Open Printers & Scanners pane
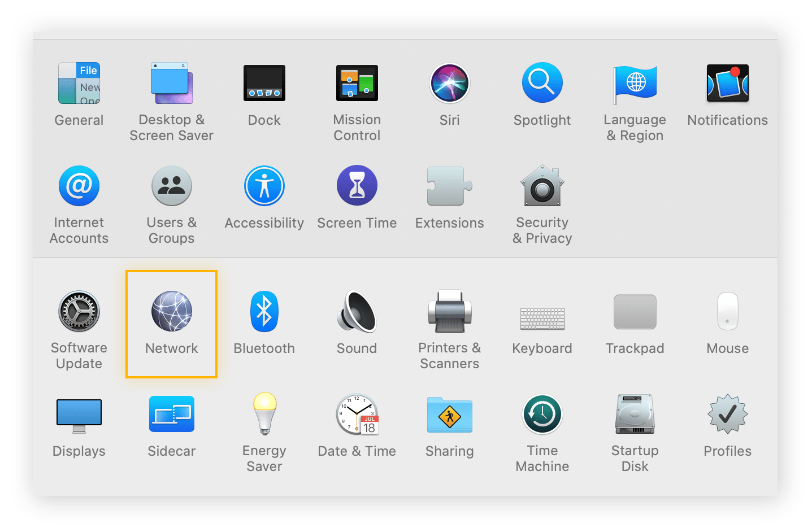812x532 pixels. (449, 311)
